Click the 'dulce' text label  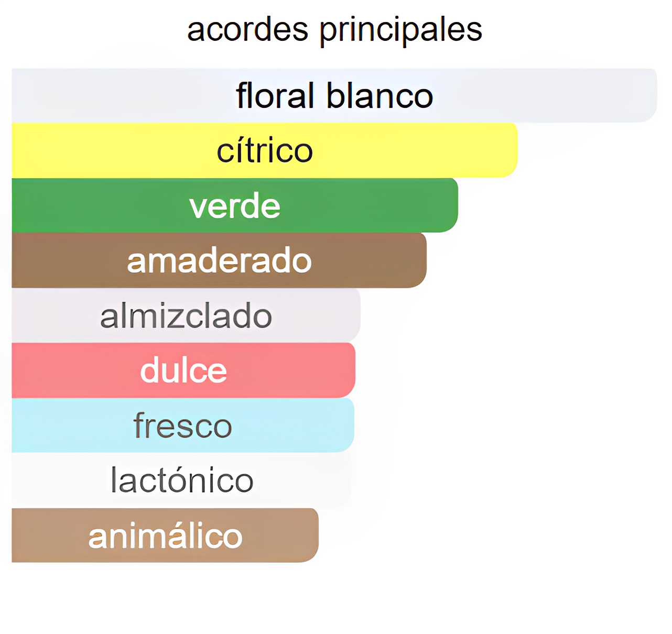coord(183,370)
